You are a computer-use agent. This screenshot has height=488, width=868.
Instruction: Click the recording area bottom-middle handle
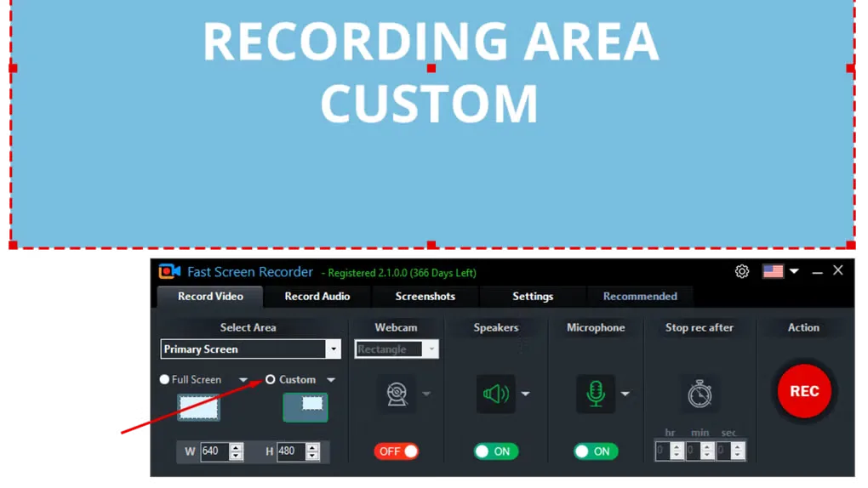431,245
